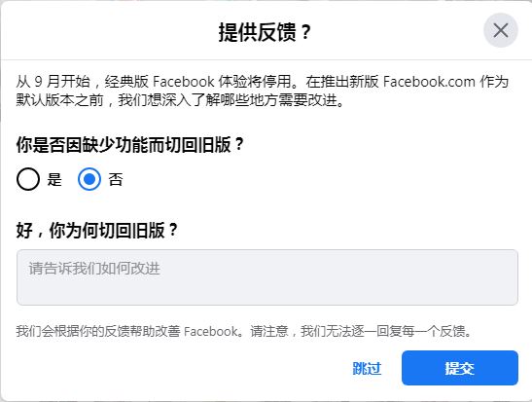
Task: Click the blank header area left of the title
Action: 109,30
